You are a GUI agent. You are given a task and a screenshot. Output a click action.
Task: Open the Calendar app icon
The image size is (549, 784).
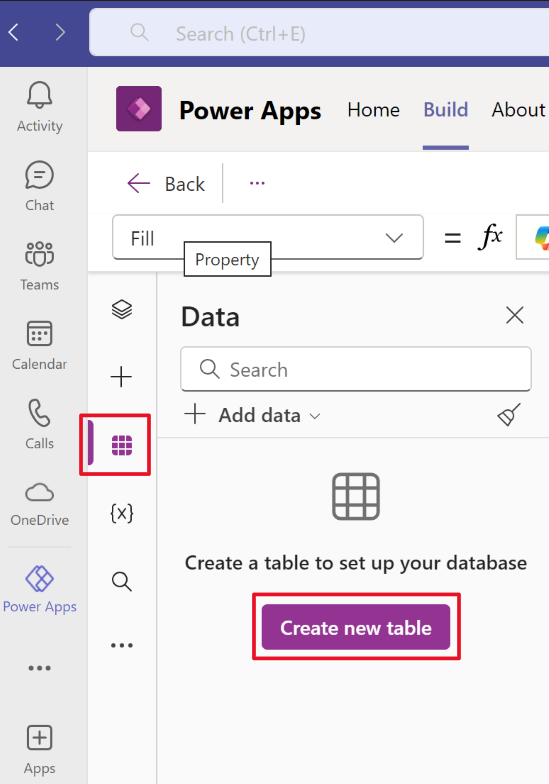coord(40,346)
